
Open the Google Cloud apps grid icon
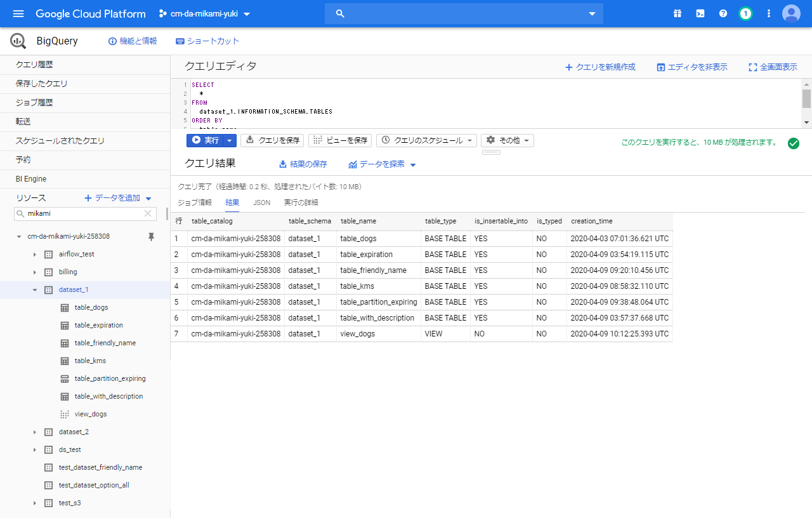tap(677, 13)
